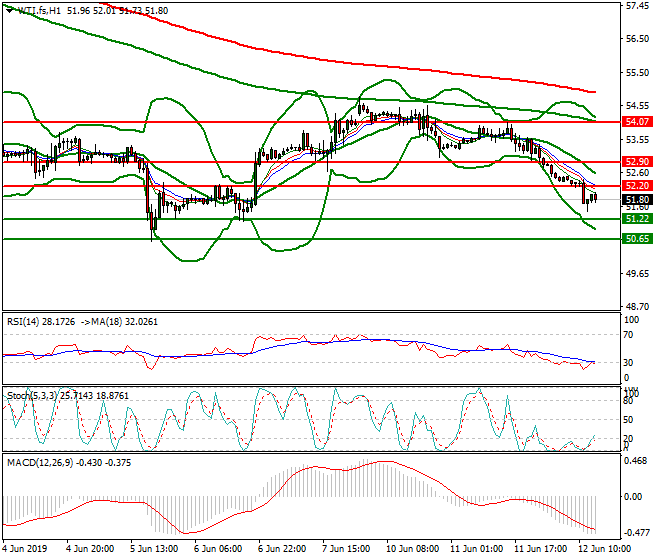
Task: Click the 11 Jun 01:00 time axis label
Action: click(x=477, y=549)
